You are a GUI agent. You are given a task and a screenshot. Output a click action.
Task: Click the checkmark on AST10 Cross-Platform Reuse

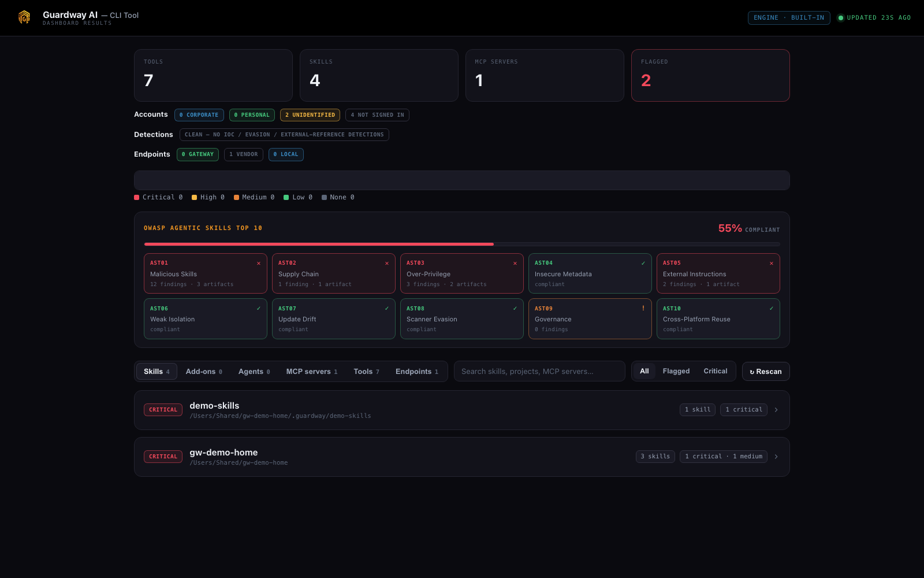pyautogui.click(x=772, y=308)
